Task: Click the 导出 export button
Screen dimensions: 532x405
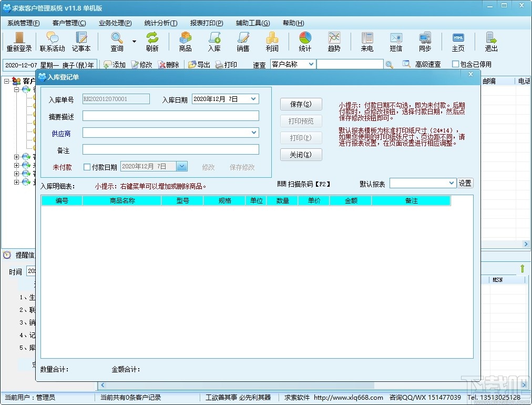Action: pos(199,65)
